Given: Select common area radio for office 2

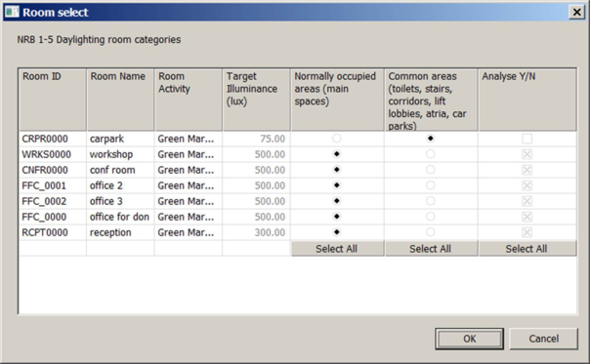Looking at the screenshot, I should [430, 185].
